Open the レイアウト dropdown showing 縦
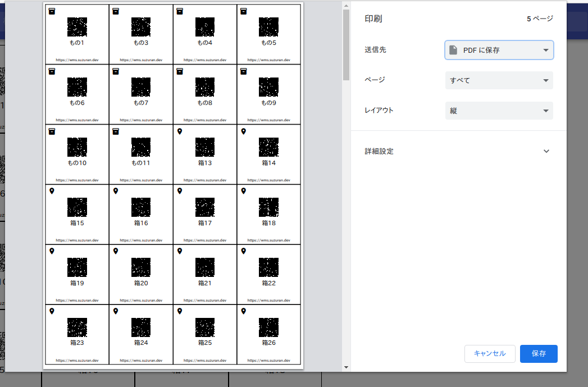This screenshot has height=387, width=588. tap(499, 111)
